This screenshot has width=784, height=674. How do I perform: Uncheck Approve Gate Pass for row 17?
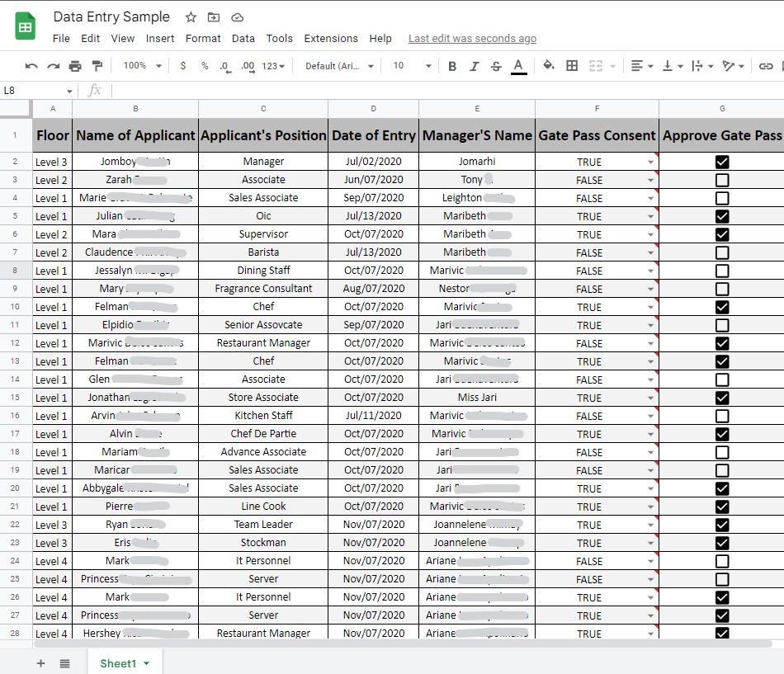(x=722, y=434)
